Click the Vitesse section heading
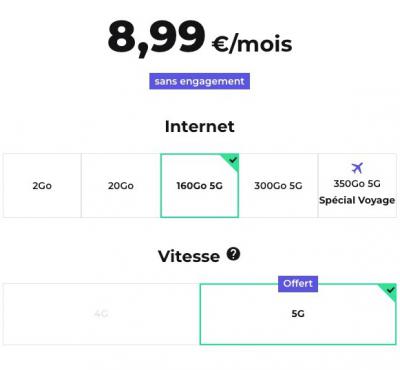Screen dimensions: 400x370 coord(189,256)
